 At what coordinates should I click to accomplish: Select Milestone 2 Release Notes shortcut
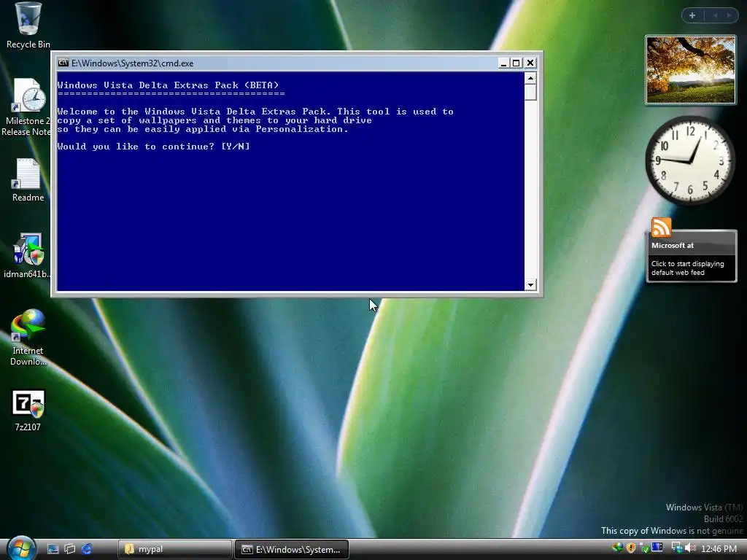click(28, 107)
